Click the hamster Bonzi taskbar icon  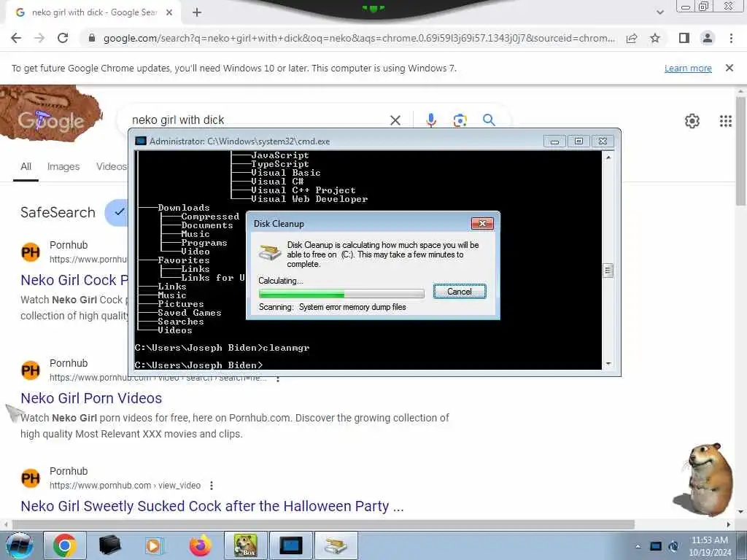click(x=246, y=545)
